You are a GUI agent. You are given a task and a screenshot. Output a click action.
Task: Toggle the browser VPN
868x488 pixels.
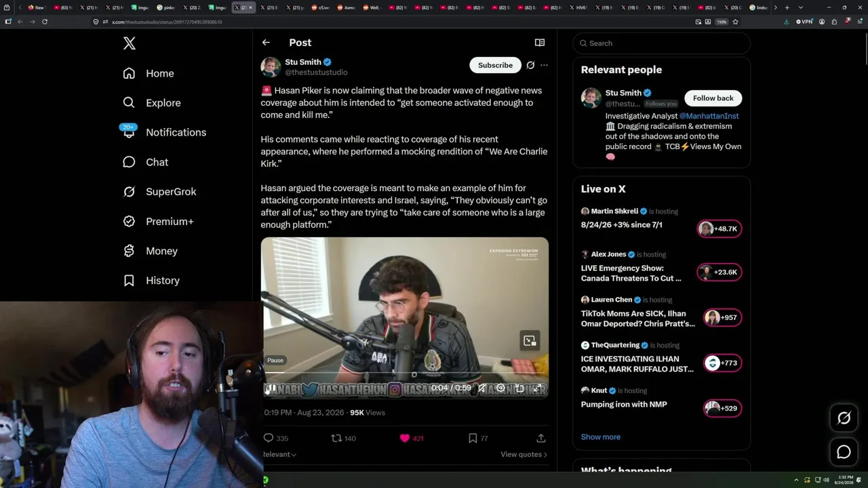pyautogui.click(x=804, y=22)
